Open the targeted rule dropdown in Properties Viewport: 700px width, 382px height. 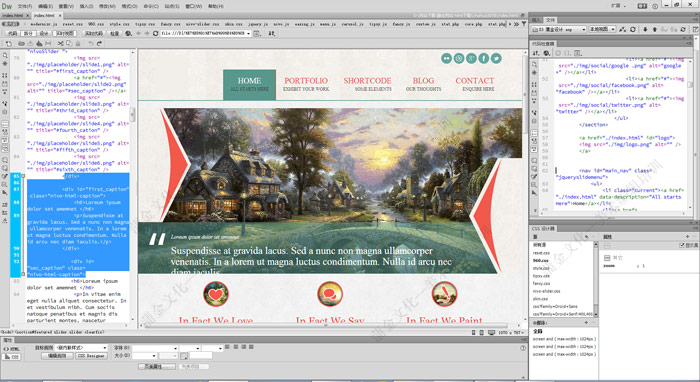82,348
